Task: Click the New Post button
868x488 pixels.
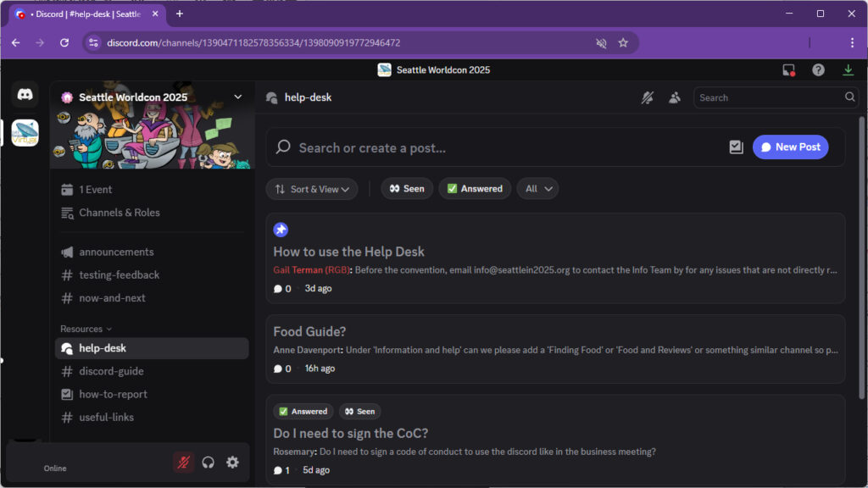Action: 790,147
